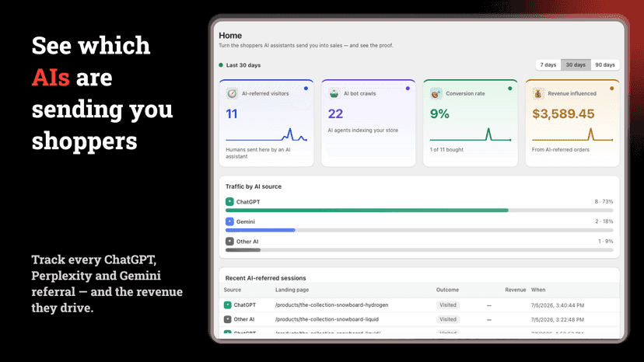
Task: Select the 30 days range tab
Action: (x=576, y=64)
